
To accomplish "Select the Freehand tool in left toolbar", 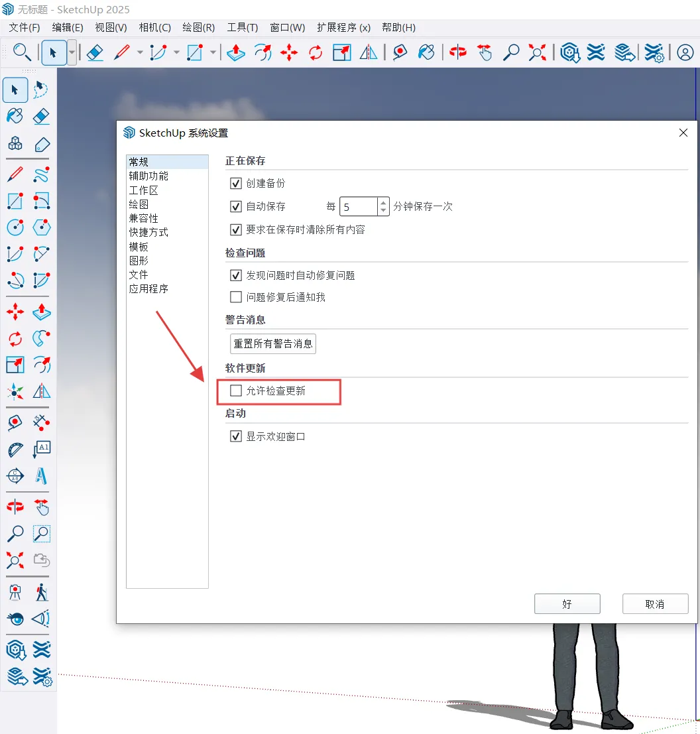I will pos(41,174).
